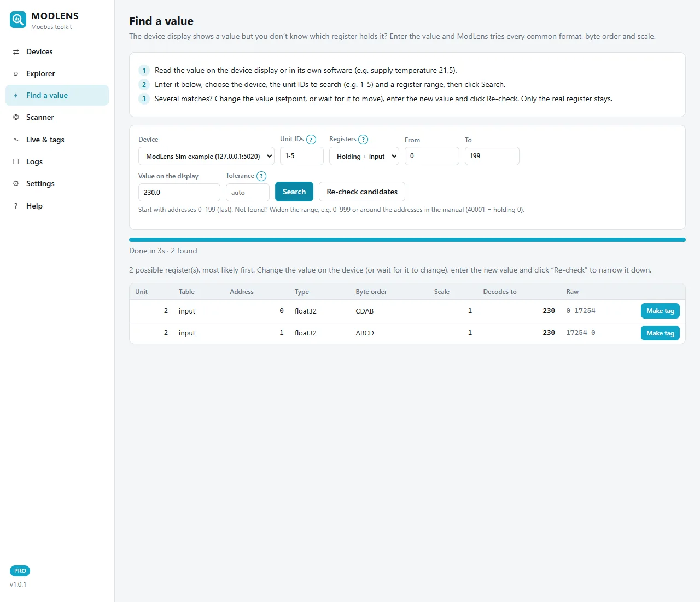
Task: Click raw value '17254 0'
Action: pos(581,333)
